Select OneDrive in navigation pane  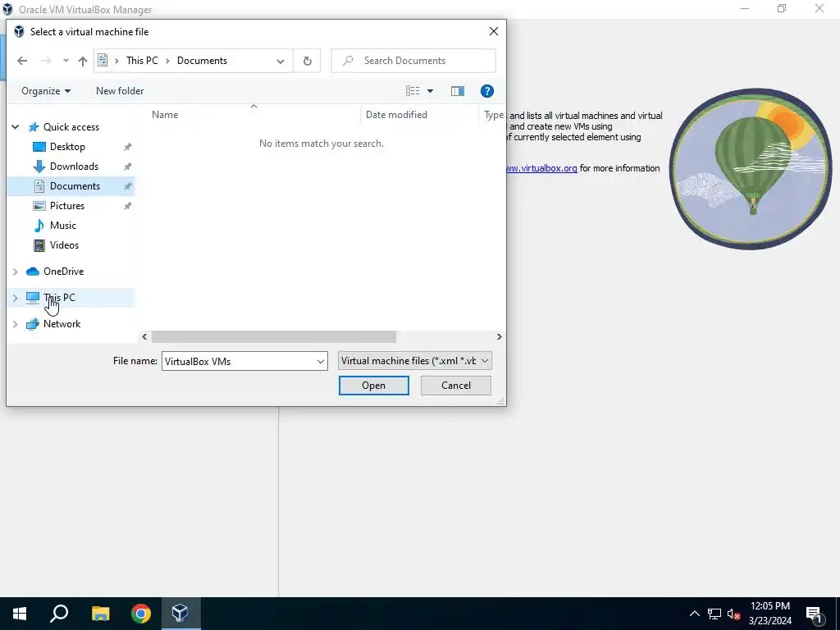coord(64,272)
